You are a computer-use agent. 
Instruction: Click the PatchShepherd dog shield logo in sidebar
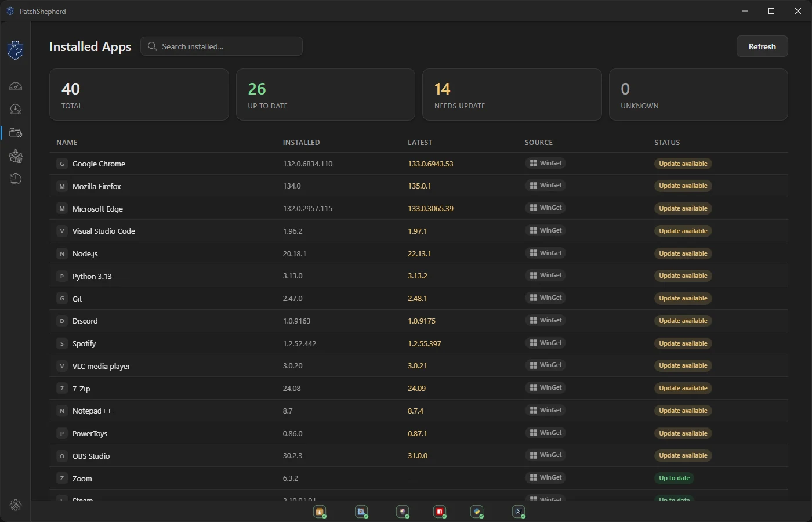click(x=16, y=50)
